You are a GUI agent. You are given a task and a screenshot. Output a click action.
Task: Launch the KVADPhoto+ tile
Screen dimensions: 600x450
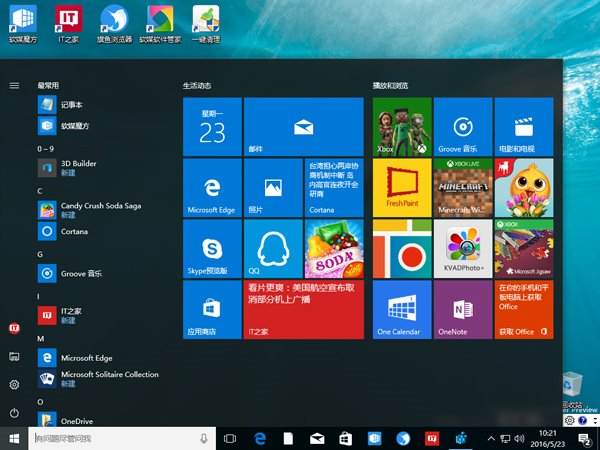[x=463, y=248]
